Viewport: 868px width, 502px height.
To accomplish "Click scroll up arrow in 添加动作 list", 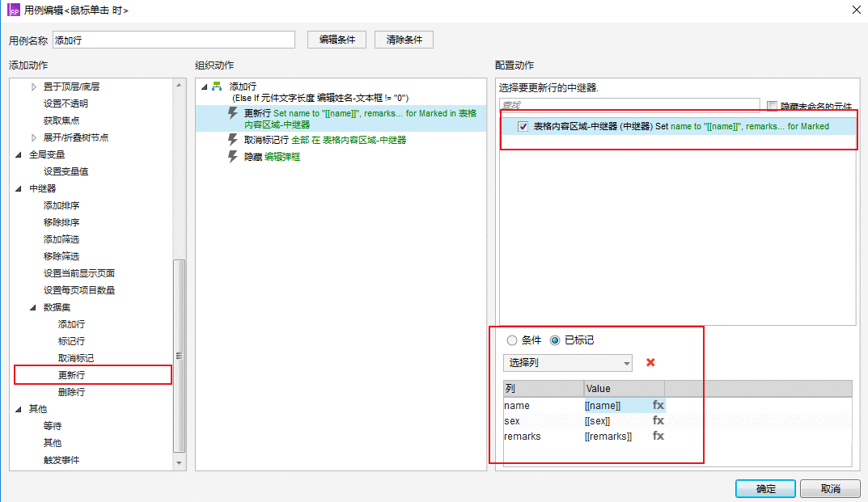I will 179,85.
